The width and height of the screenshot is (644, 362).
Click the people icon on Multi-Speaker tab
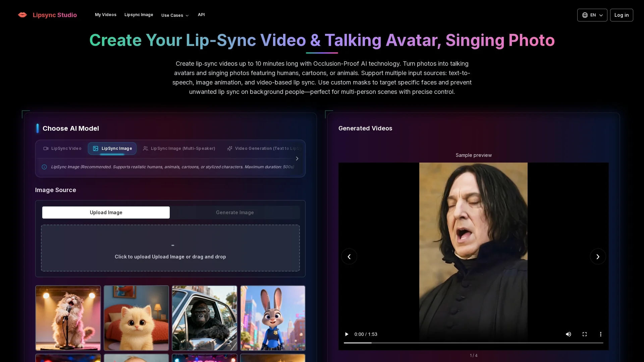[146, 148]
